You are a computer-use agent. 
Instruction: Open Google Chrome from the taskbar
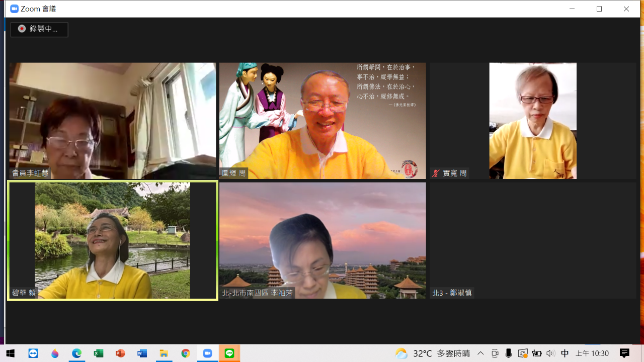click(186, 353)
